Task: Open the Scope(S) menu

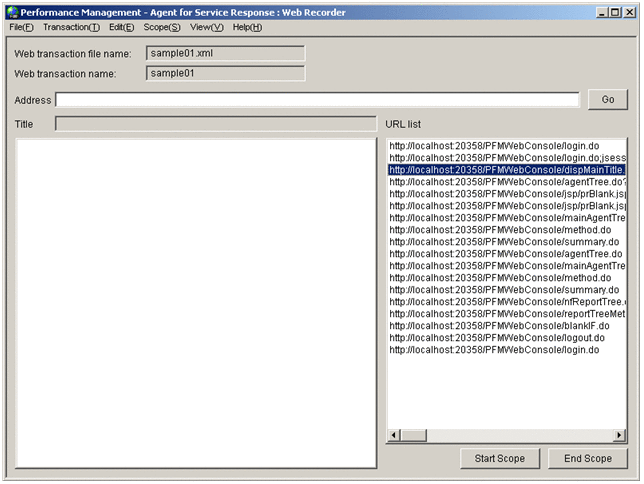Action: 162,27
